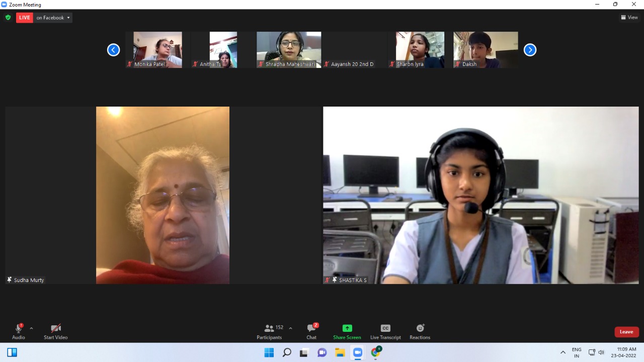
Task: Click the red Leave button
Action: [x=626, y=332]
